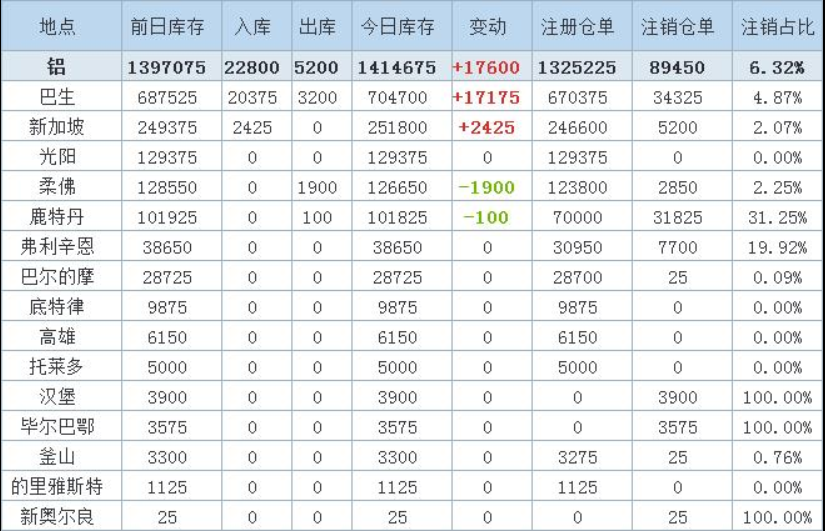825x531 pixels.
Task: Click the red +17600 change value
Action: (486, 68)
